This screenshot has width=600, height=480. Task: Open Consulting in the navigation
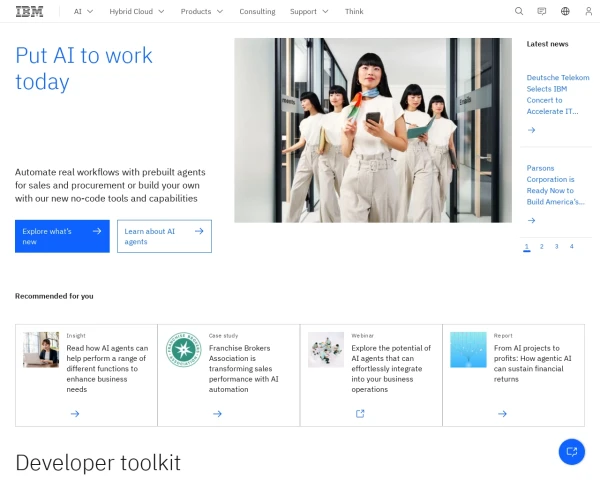(257, 11)
